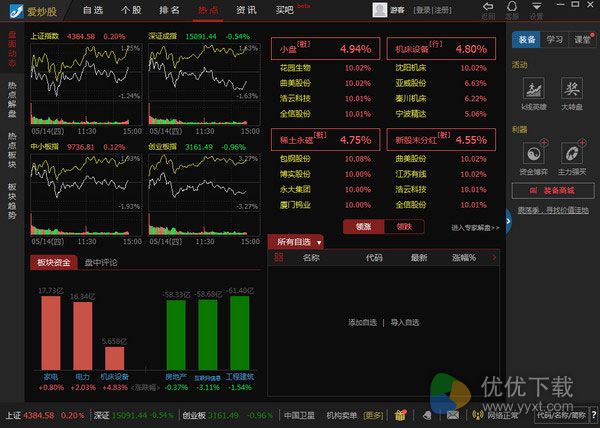
Task: Click 进入专家解盘 link
Action: (475, 228)
